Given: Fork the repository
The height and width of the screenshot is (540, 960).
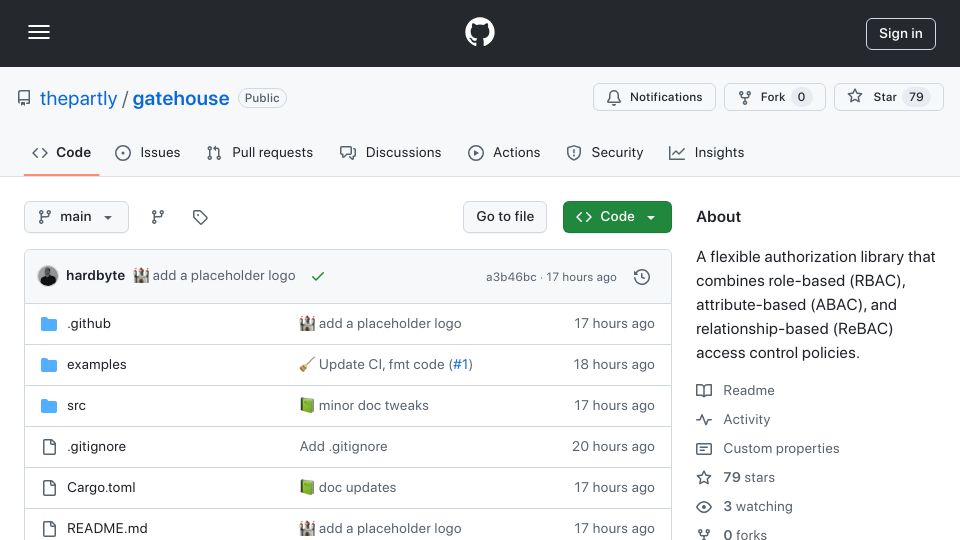Looking at the screenshot, I should click(x=774, y=97).
